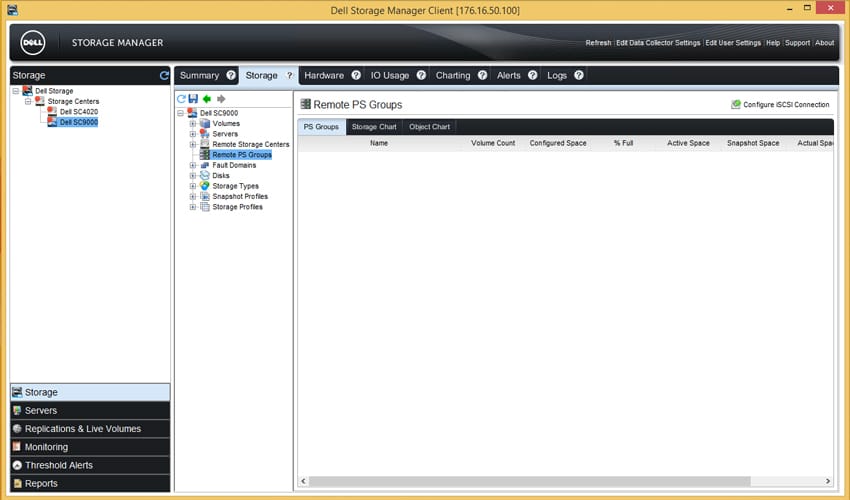Switch to the Logs tab
The image size is (850, 500).
point(557,75)
